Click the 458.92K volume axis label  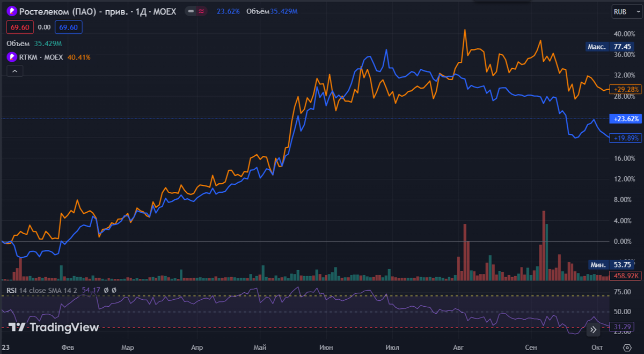pyautogui.click(x=626, y=276)
